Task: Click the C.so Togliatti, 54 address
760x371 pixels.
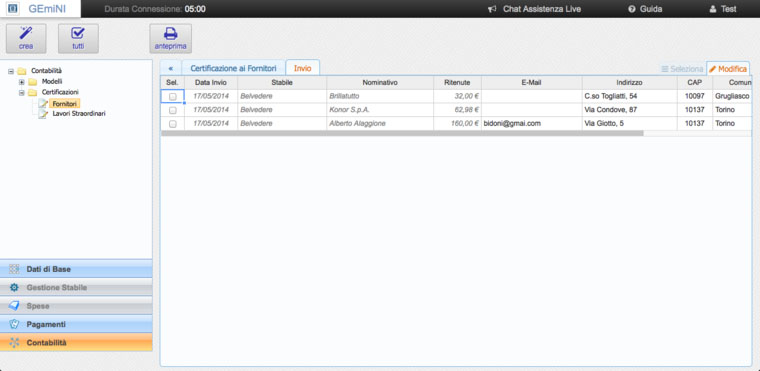Action: [x=611, y=97]
